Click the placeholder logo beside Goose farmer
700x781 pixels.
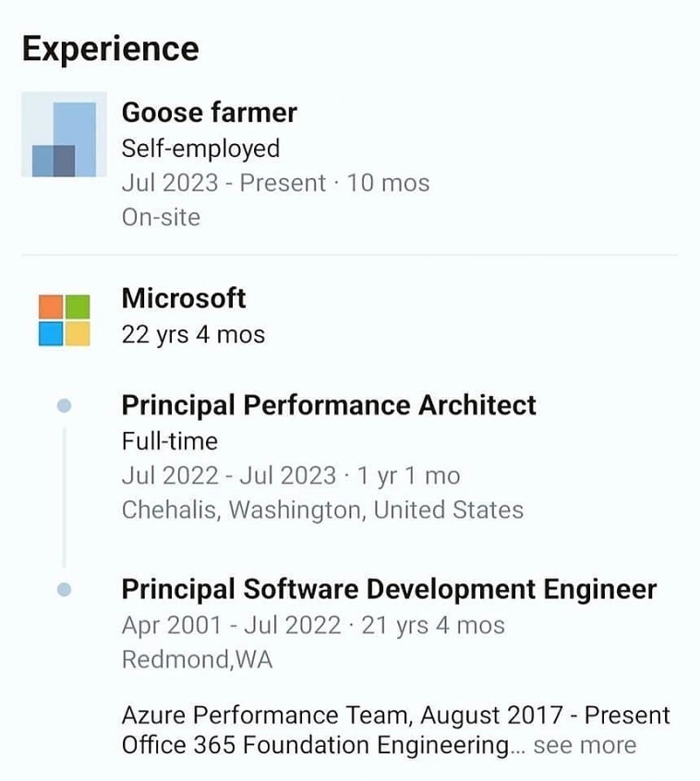click(x=64, y=135)
